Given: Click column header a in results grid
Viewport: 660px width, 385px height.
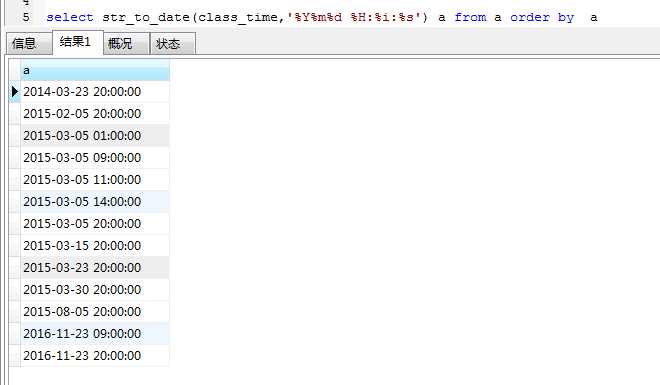Looking at the screenshot, I should pyautogui.click(x=95, y=70).
